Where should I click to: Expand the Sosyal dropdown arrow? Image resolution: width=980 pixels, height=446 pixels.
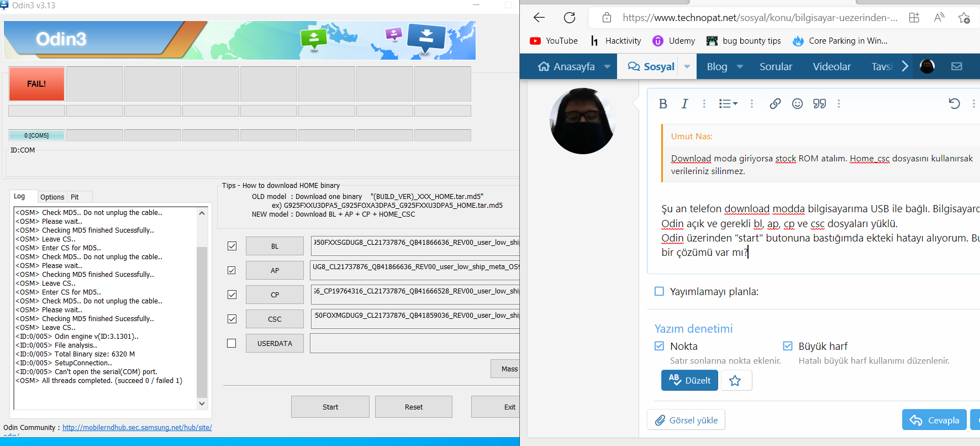pyautogui.click(x=687, y=67)
